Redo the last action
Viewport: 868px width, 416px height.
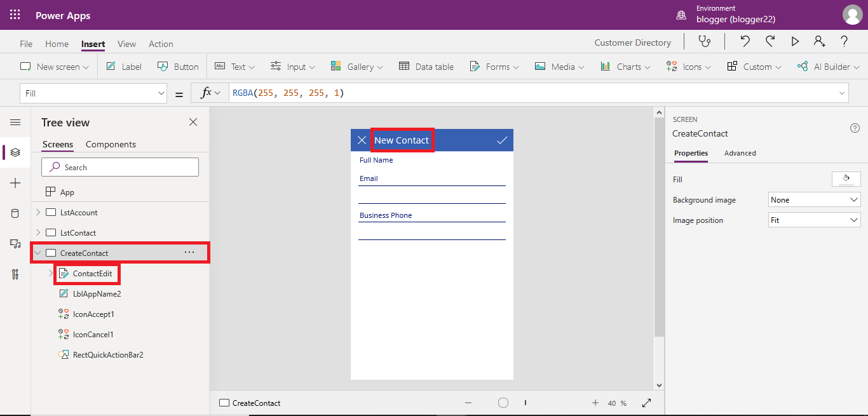click(770, 42)
